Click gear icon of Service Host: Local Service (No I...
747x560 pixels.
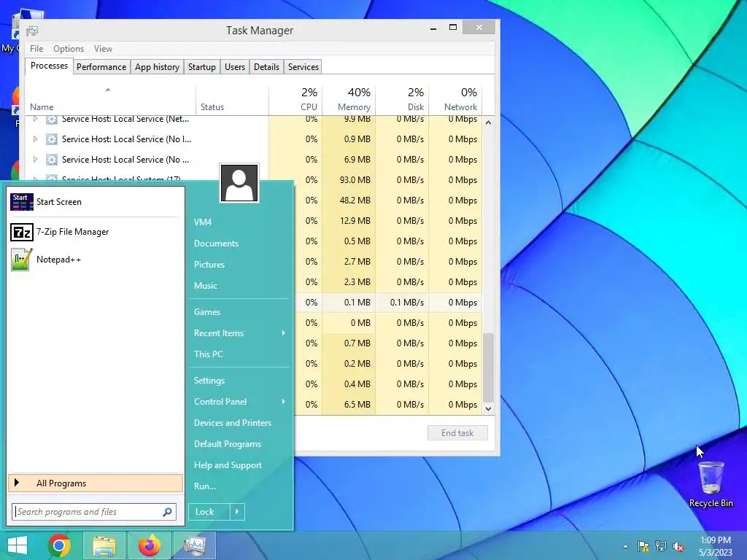click(52, 139)
